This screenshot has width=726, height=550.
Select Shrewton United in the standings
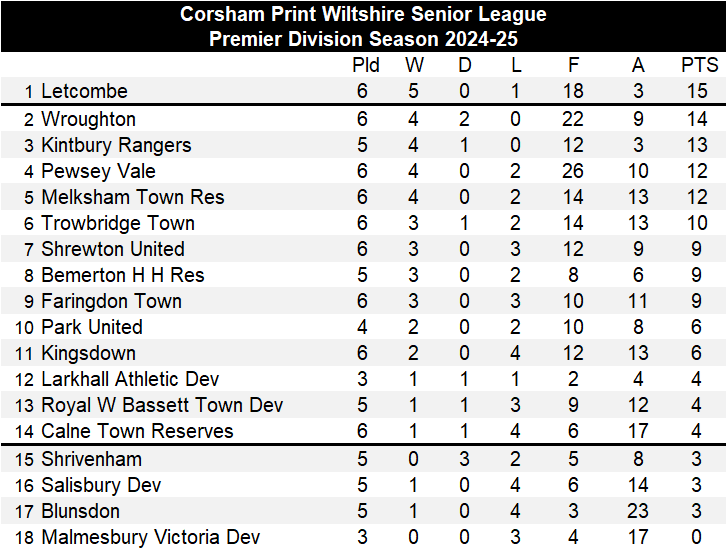tap(113, 249)
